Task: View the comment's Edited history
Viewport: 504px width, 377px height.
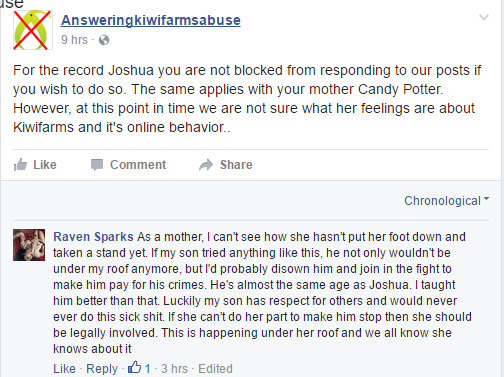Action: click(x=215, y=369)
